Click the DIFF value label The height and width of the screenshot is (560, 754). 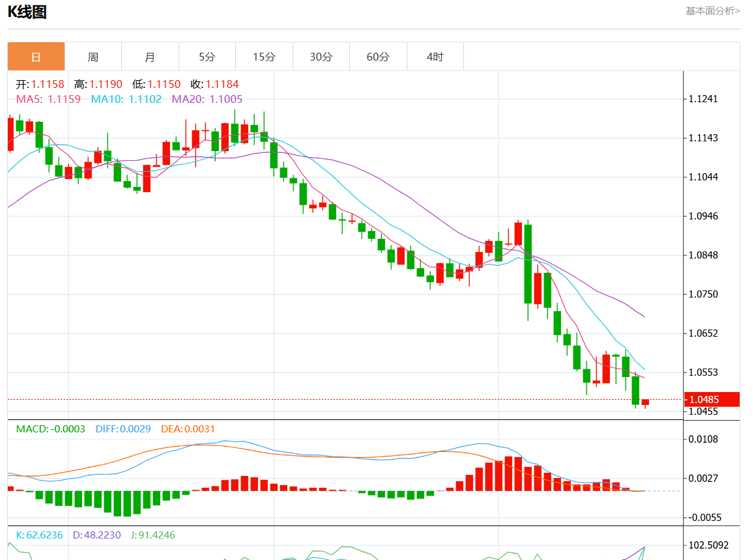(123, 428)
